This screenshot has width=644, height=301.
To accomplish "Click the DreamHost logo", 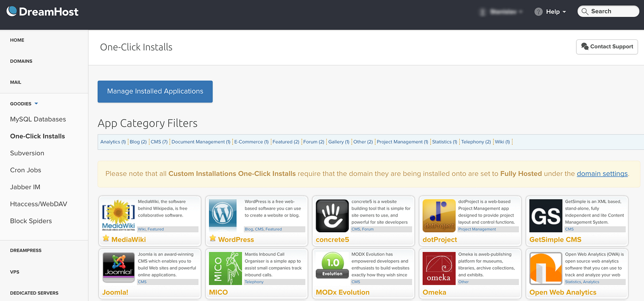I will 43,12.
